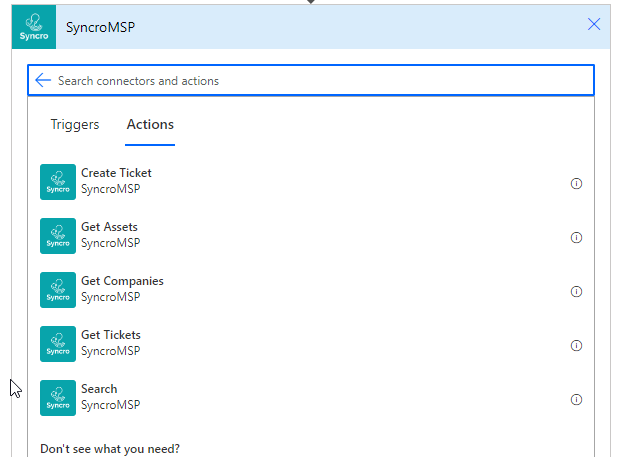
Task: Click the Syncro icon beside Create Ticket
Action: (x=58, y=181)
